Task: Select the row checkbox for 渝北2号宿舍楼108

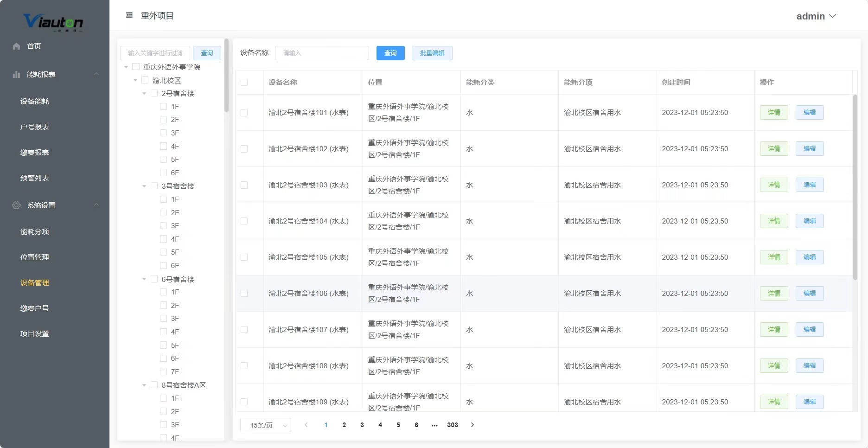Action: (244, 366)
